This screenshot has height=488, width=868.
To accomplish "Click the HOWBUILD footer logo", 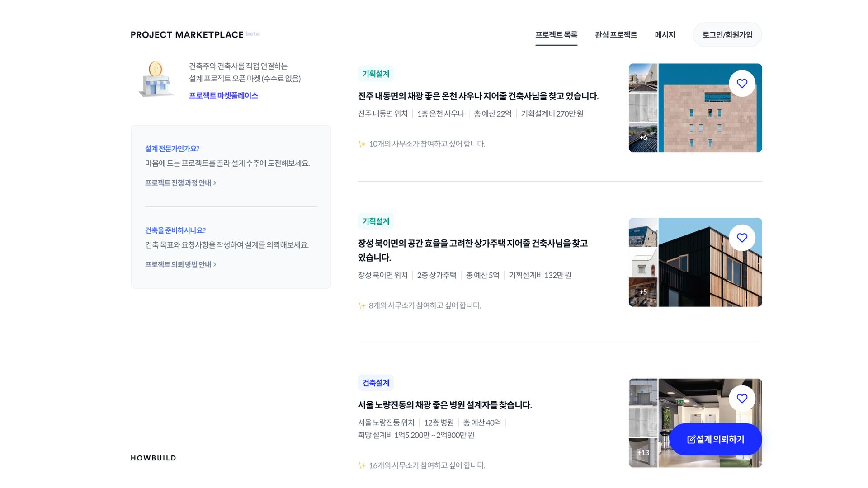I will 153,458.
